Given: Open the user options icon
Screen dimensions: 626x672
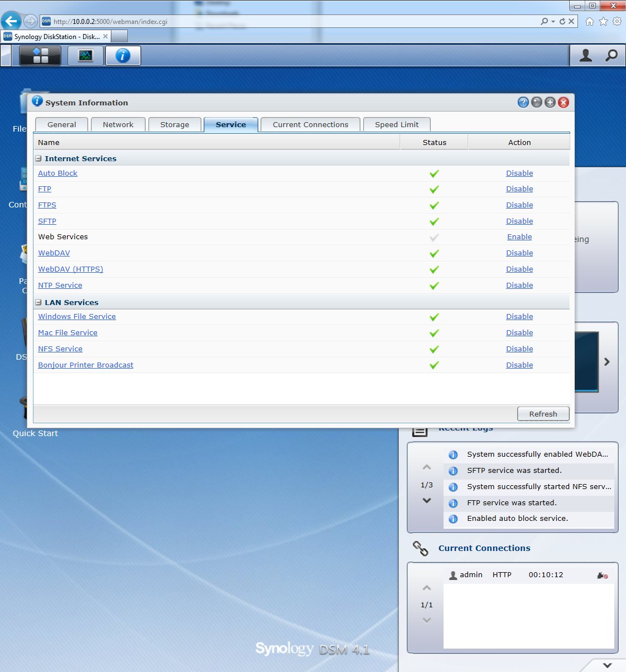Looking at the screenshot, I should tap(585, 56).
